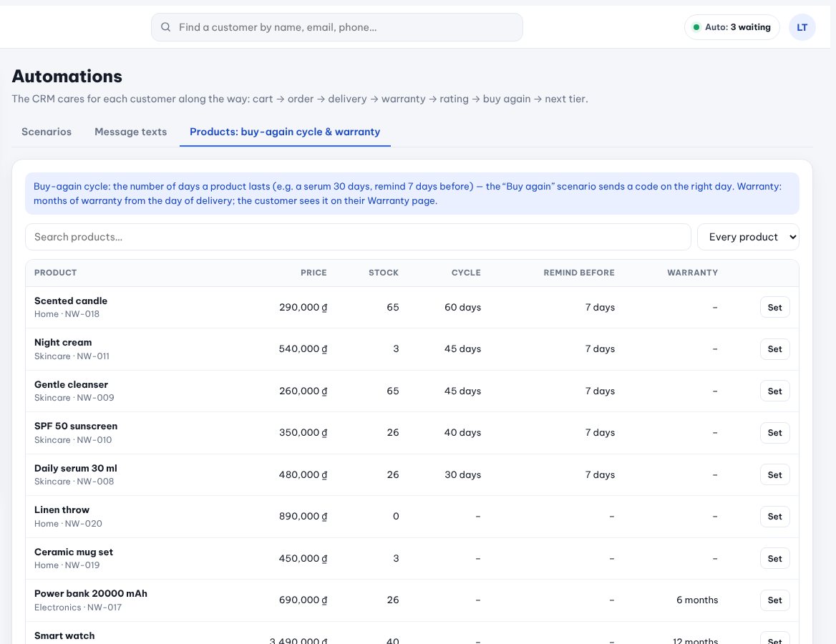Click the REMIND BEFORE column header
This screenshot has width=836, height=644.
[x=579, y=273]
